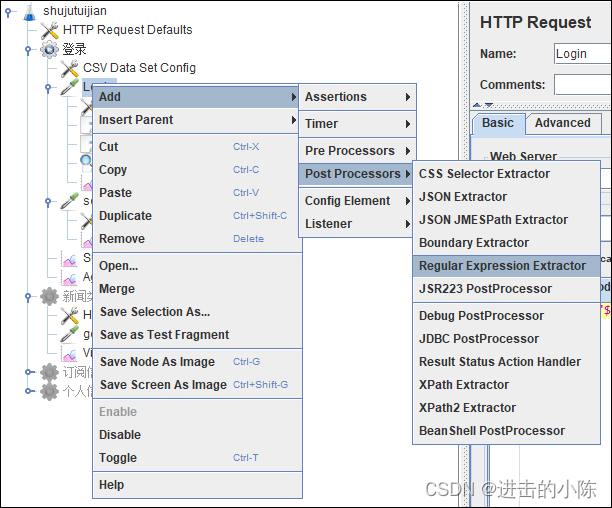This screenshot has width=612, height=508.
Task: Click the 登录 thread group gear icon
Action: click(49, 50)
